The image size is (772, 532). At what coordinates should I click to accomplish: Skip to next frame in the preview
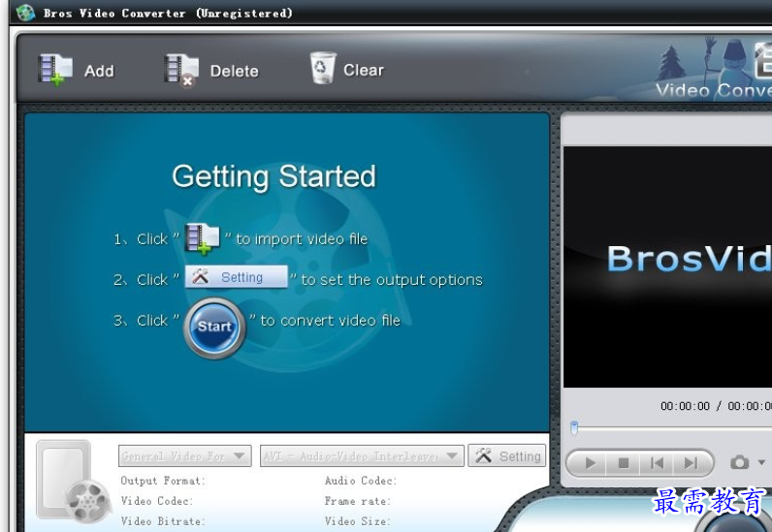[x=692, y=463]
